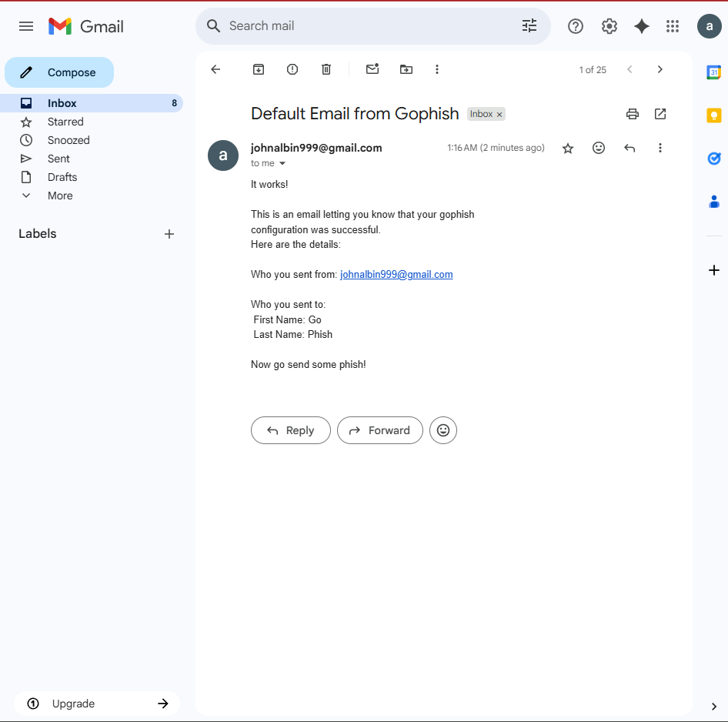The height and width of the screenshot is (722, 728).
Task: Archive this email
Action: [x=259, y=69]
